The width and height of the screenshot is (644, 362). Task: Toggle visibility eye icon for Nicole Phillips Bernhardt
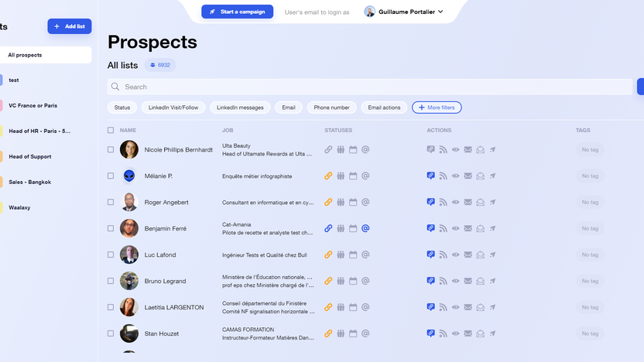coord(455,150)
